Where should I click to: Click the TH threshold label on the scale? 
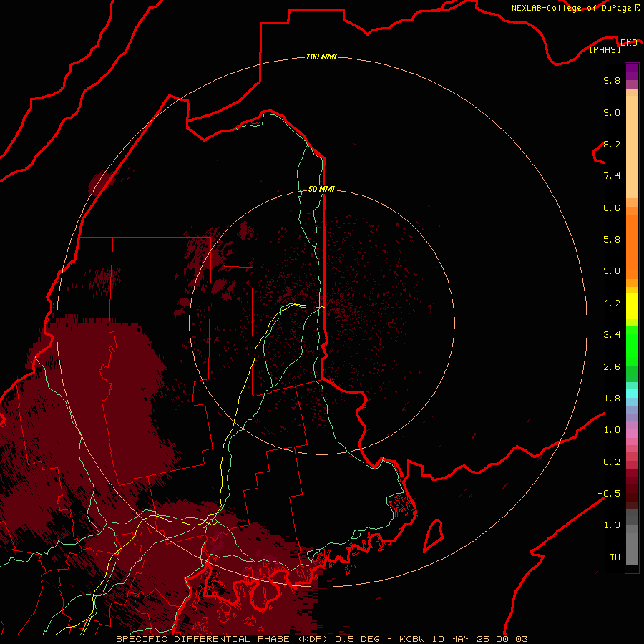[x=615, y=557]
